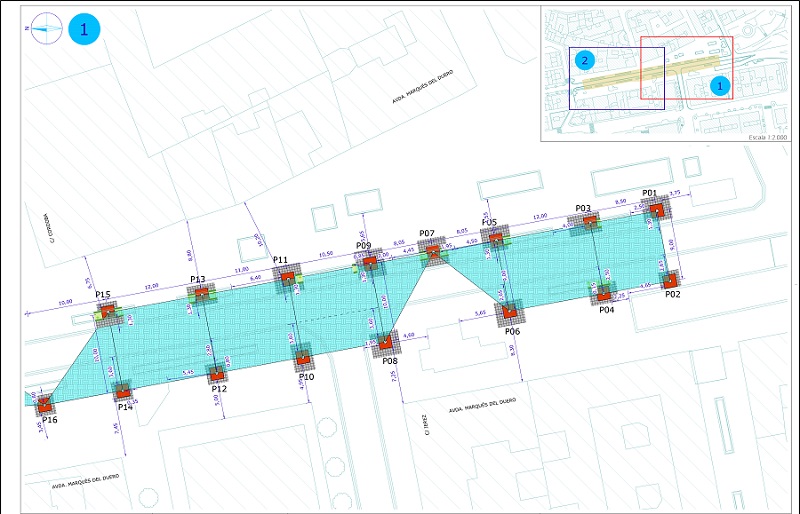Click the P04 label
Image resolution: width=800 pixels, height=514 pixels.
click(607, 309)
